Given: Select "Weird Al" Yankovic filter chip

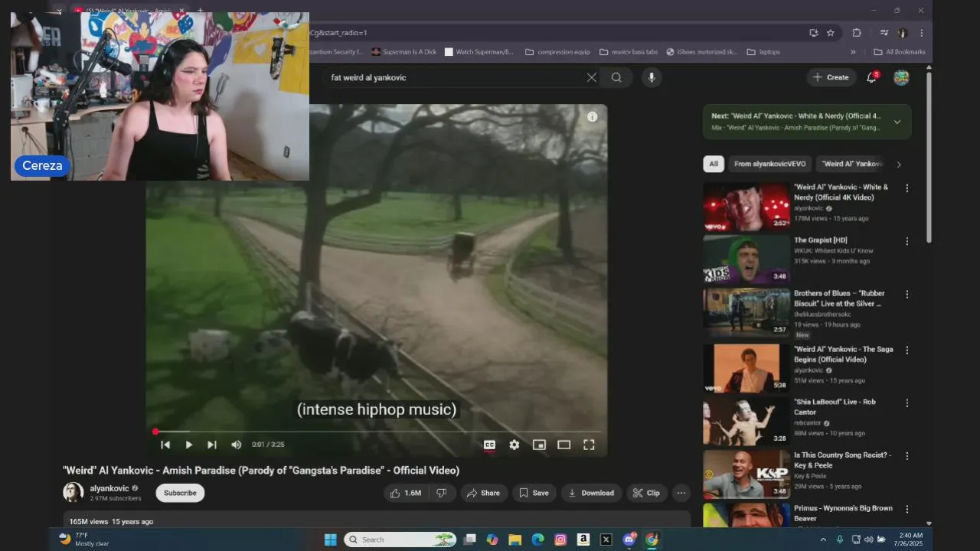Looking at the screenshot, I should (852, 164).
